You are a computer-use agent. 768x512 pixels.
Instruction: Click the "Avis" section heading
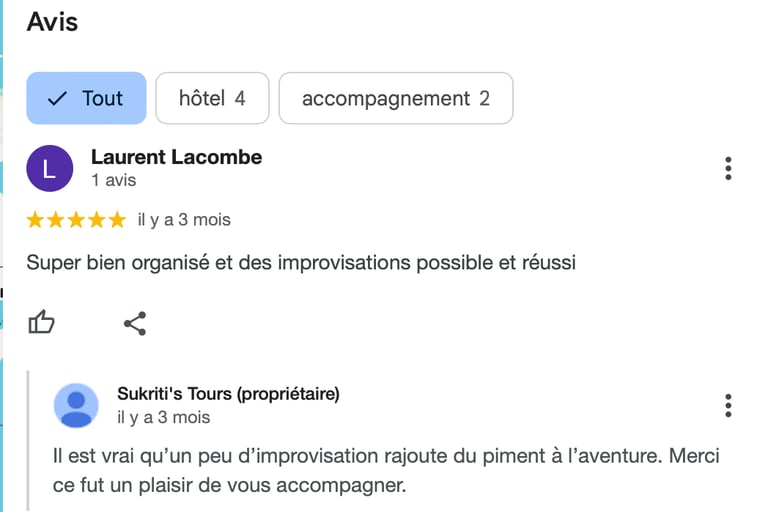(x=52, y=21)
